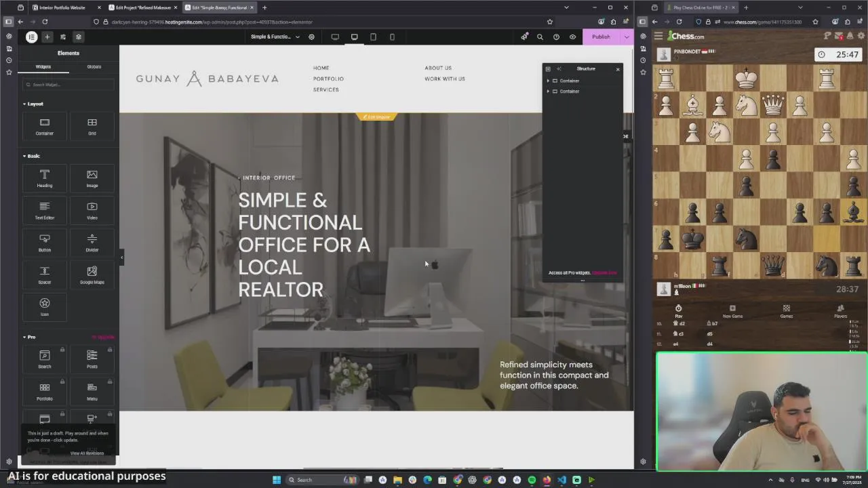Switch to the Widgets tab
The image size is (868, 488).
click(x=43, y=66)
